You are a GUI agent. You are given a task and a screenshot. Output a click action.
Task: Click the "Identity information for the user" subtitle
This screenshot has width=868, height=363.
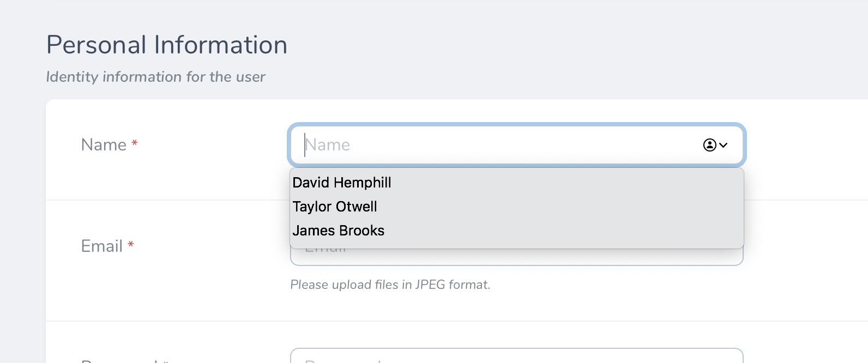[x=155, y=77]
